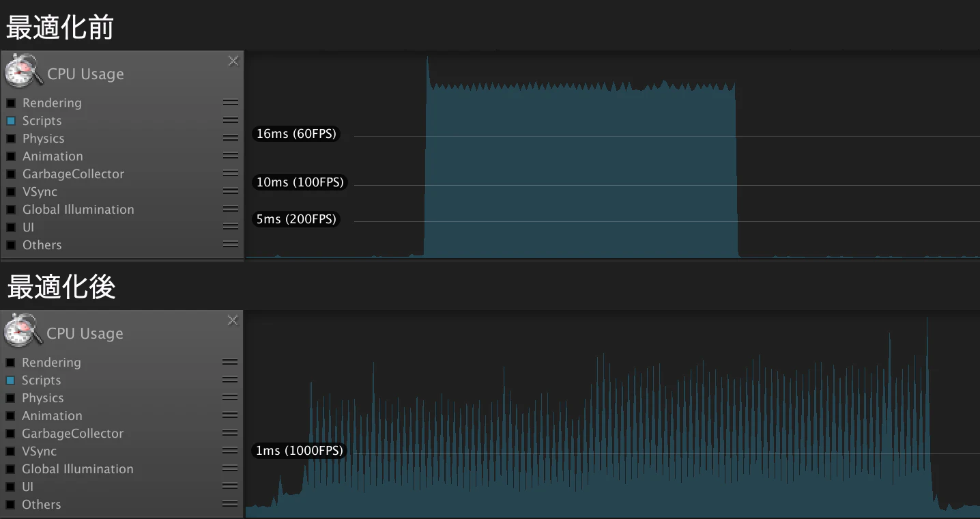
Task: Toggle the Rendering color box in 最適化前 panel
Action: (x=11, y=103)
